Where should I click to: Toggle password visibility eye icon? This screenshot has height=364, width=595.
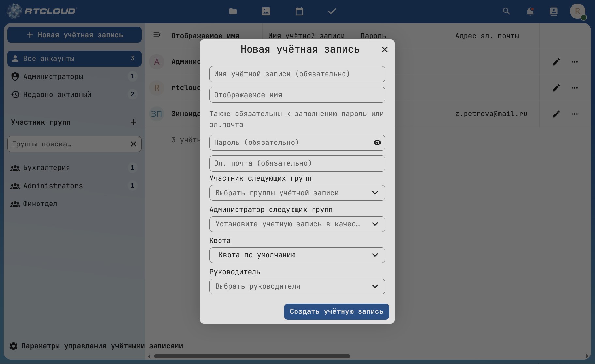[377, 143]
